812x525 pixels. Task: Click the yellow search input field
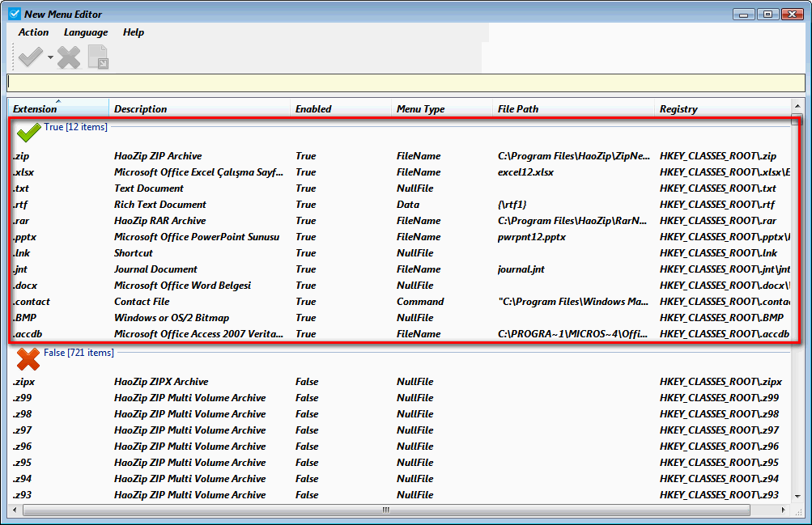[406, 83]
